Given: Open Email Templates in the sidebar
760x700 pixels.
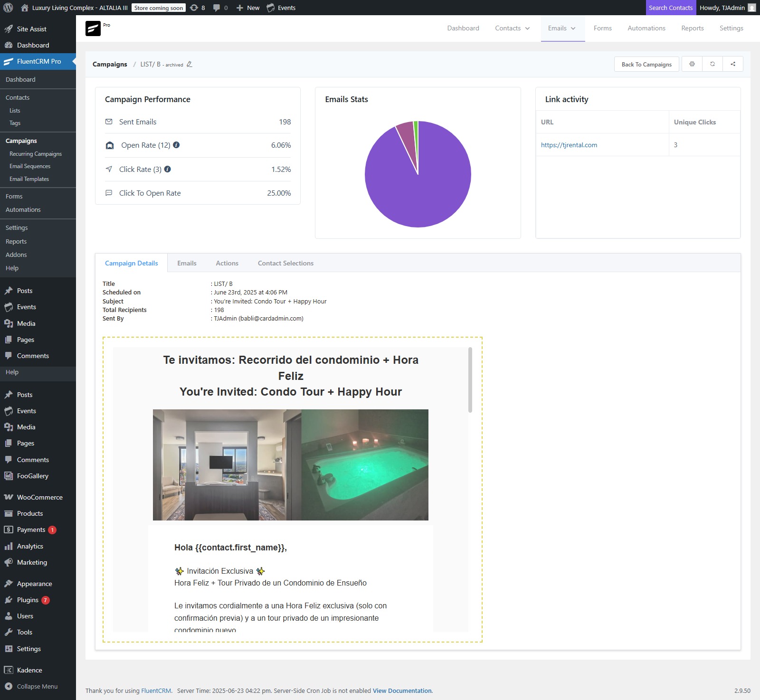Looking at the screenshot, I should tap(29, 179).
